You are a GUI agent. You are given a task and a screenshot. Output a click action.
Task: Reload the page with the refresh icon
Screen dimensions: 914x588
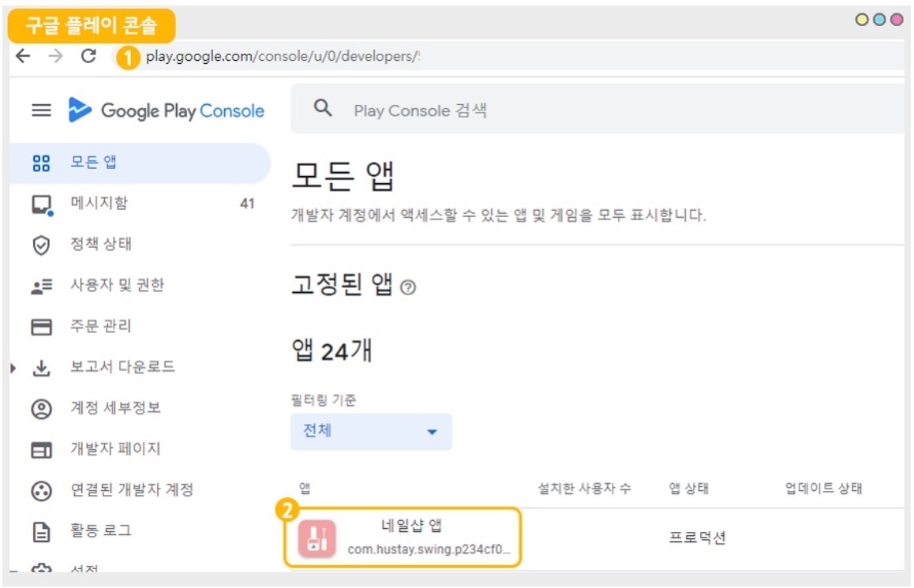click(88, 56)
